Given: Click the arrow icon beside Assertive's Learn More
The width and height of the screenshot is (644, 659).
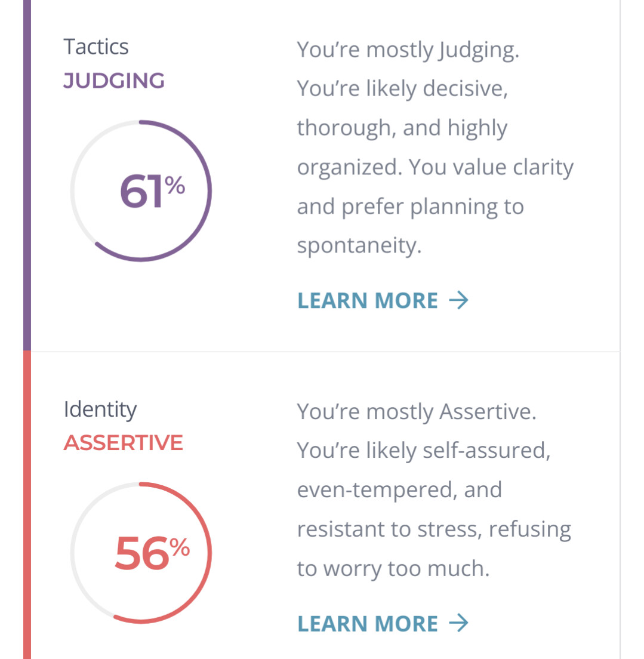Looking at the screenshot, I should 458,624.
